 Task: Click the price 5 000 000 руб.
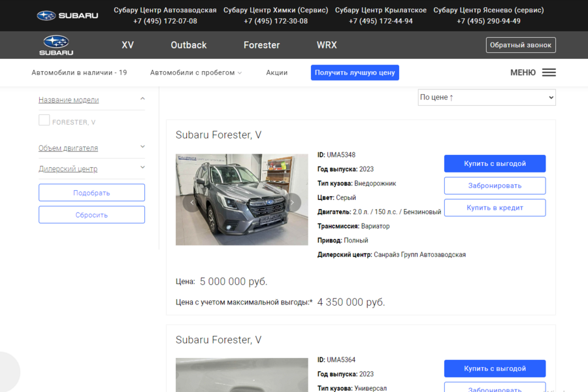click(x=234, y=282)
